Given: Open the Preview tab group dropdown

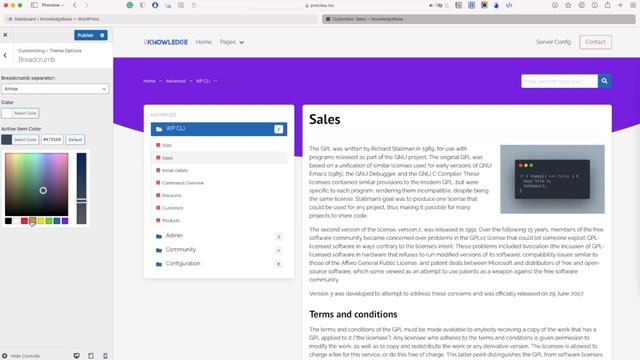Looking at the screenshot, I should point(53,5).
